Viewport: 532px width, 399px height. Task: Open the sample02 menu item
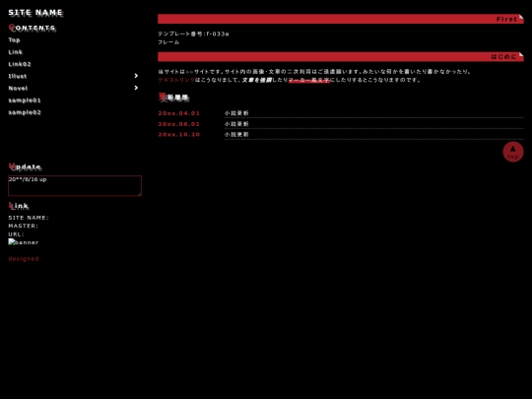coord(25,112)
